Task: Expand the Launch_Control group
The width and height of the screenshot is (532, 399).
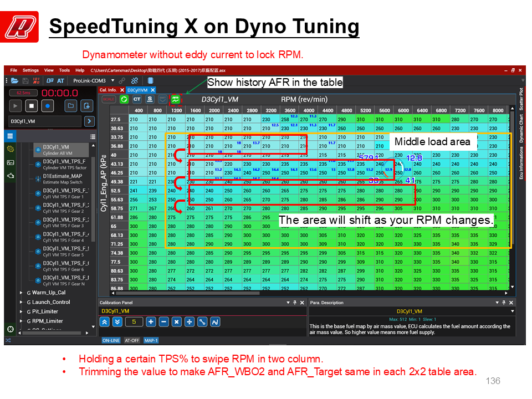Action: (21, 302)
